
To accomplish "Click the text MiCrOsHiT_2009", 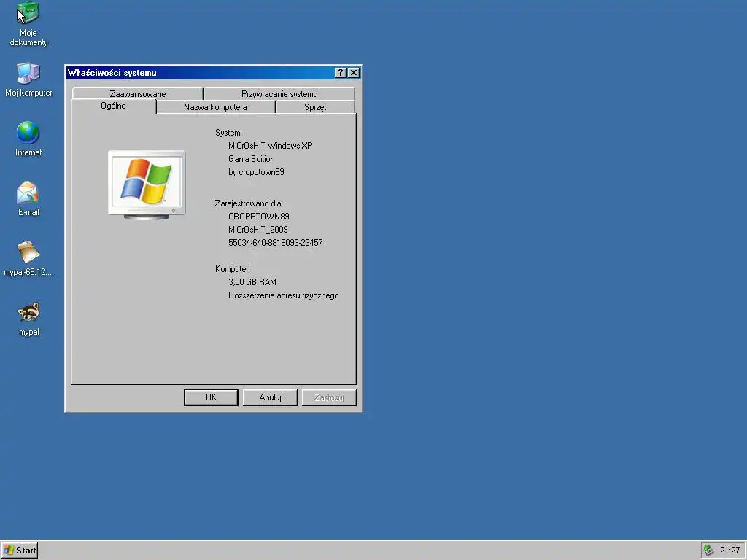I will click(x=258, y=230).
